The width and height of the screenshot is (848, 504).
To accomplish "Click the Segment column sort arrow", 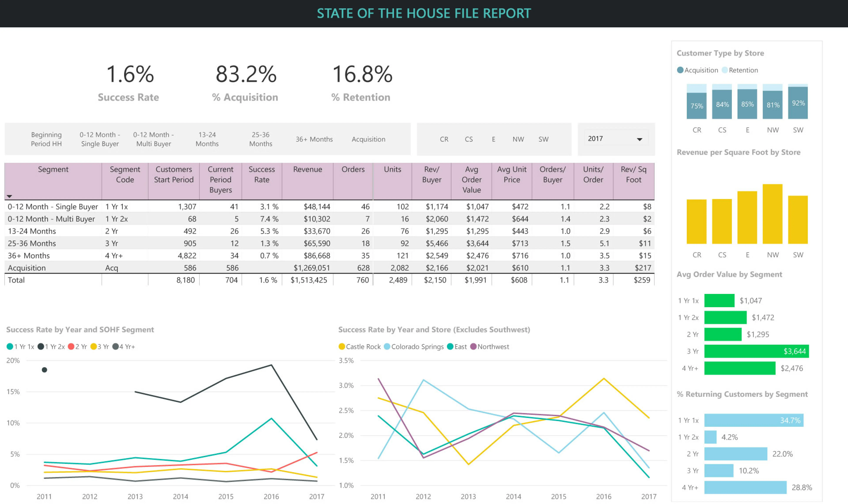I will (10, 196).
